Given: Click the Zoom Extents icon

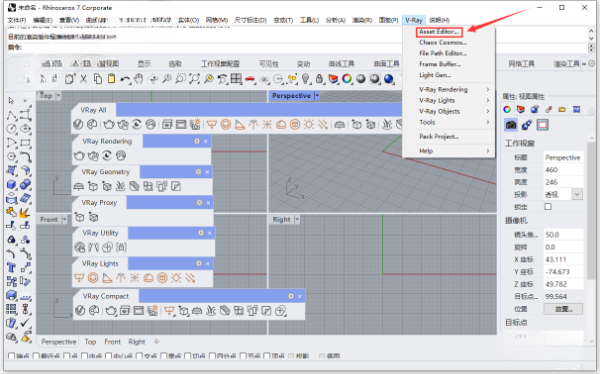Looking at the screenshot, I should (194, 79).
